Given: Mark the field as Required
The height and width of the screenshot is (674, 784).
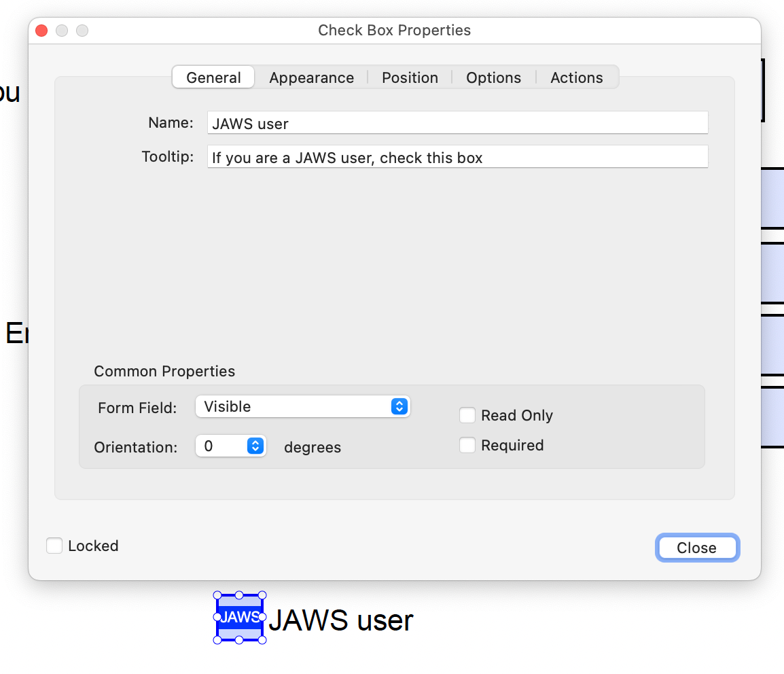Looking at the screenshot, I should (x=467, y=445).
